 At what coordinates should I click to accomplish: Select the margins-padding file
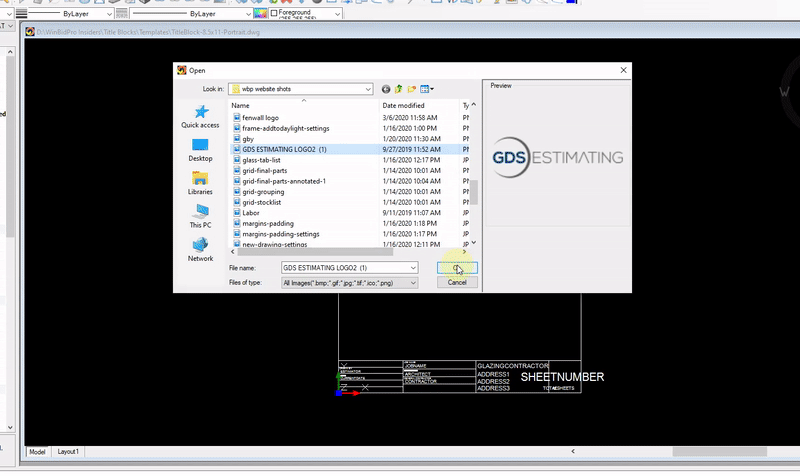(x=268, y=223)
